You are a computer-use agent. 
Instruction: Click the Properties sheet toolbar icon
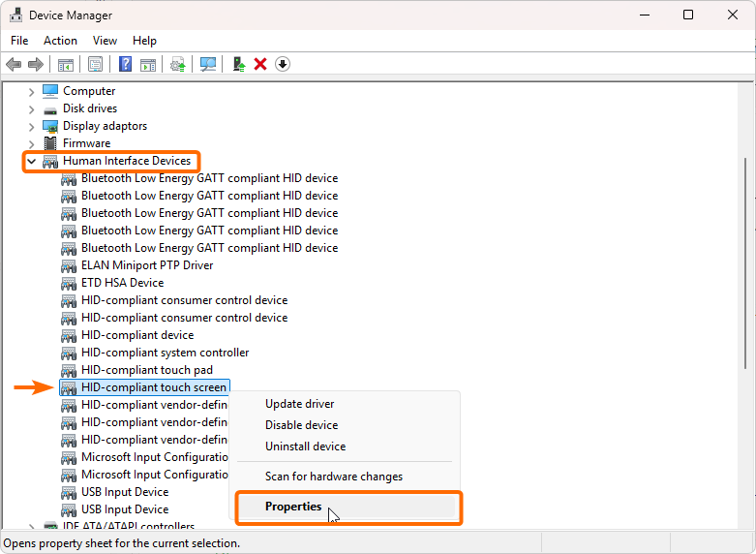click(x=95, y=64)
